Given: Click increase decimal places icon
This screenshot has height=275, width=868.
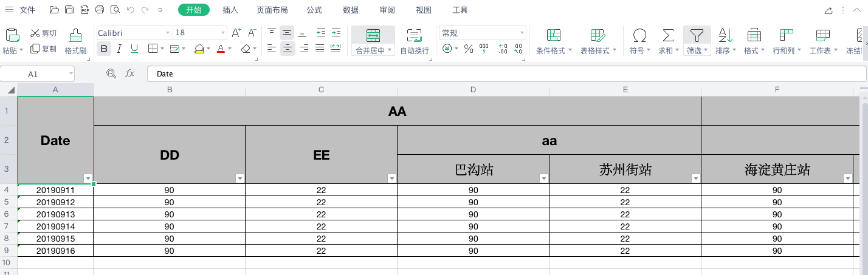Looking at the screenshot, I should (503, 49).
